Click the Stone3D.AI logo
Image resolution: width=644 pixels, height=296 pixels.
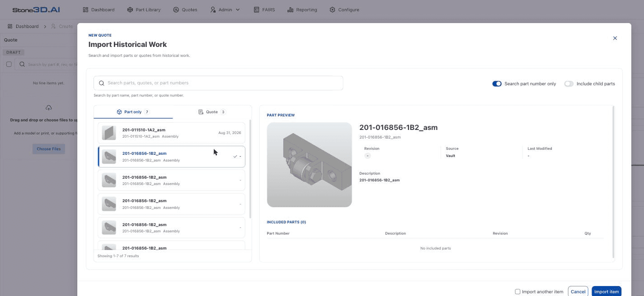[36, 9]
